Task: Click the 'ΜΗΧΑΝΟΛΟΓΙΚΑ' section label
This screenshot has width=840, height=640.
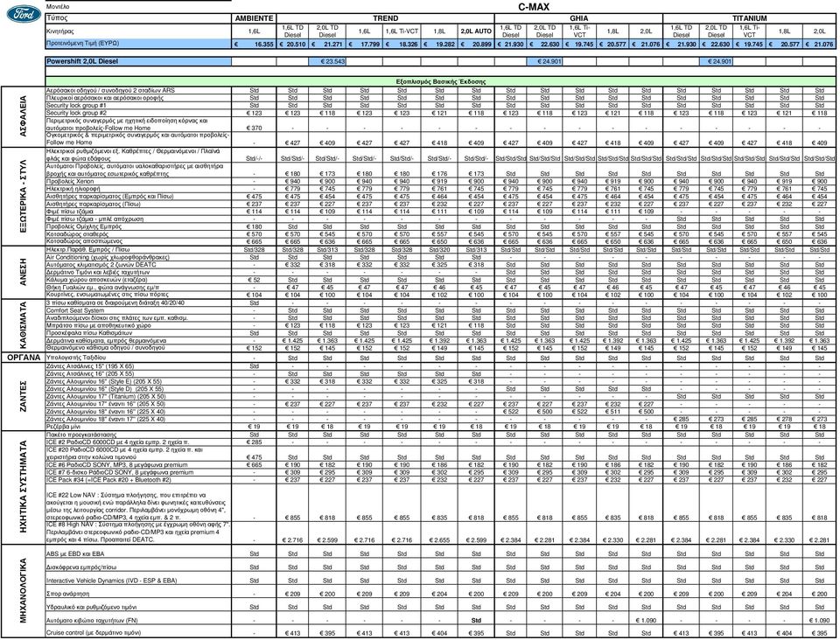Action: (x=23, y=591)
